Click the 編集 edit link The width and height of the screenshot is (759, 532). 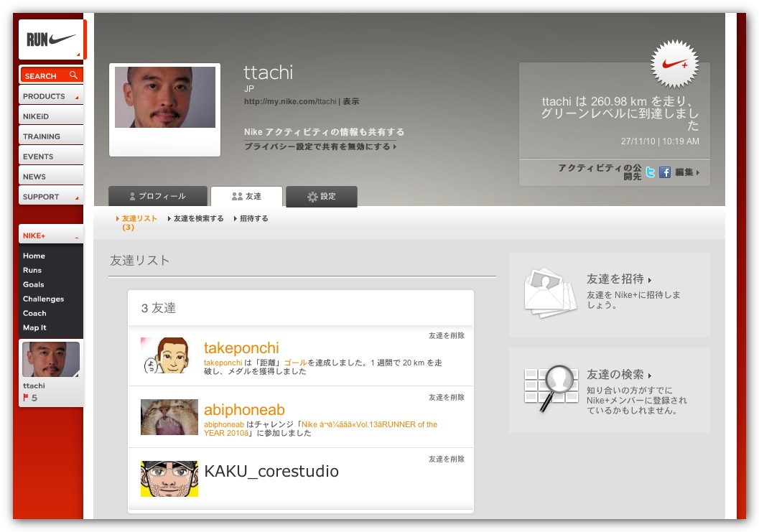pyautogui.click(x=686, y=172)
